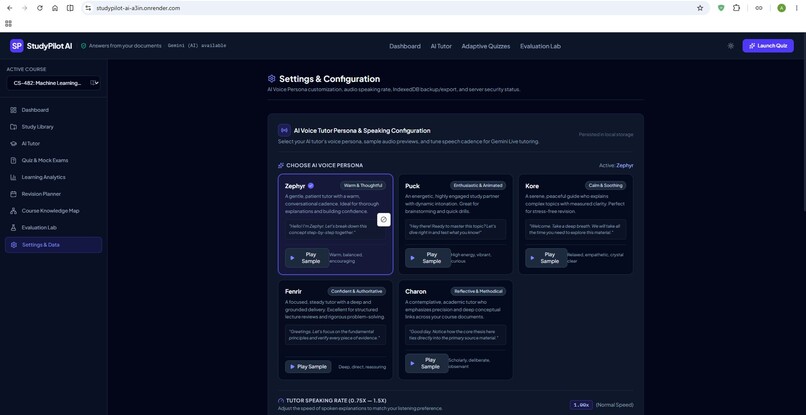Viewport: 806px width, 415px height.
Task: Click the Dashboard sidebar icon
Action: click(13, 110)
